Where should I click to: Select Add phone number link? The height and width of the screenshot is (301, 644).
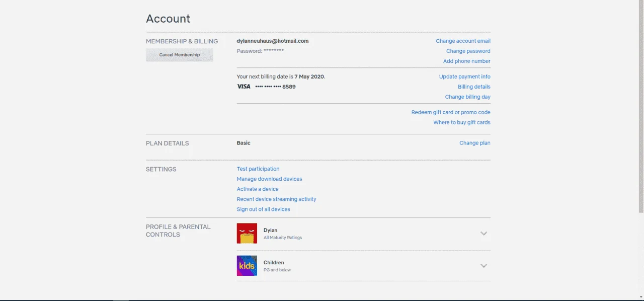(x=466, y=61)
